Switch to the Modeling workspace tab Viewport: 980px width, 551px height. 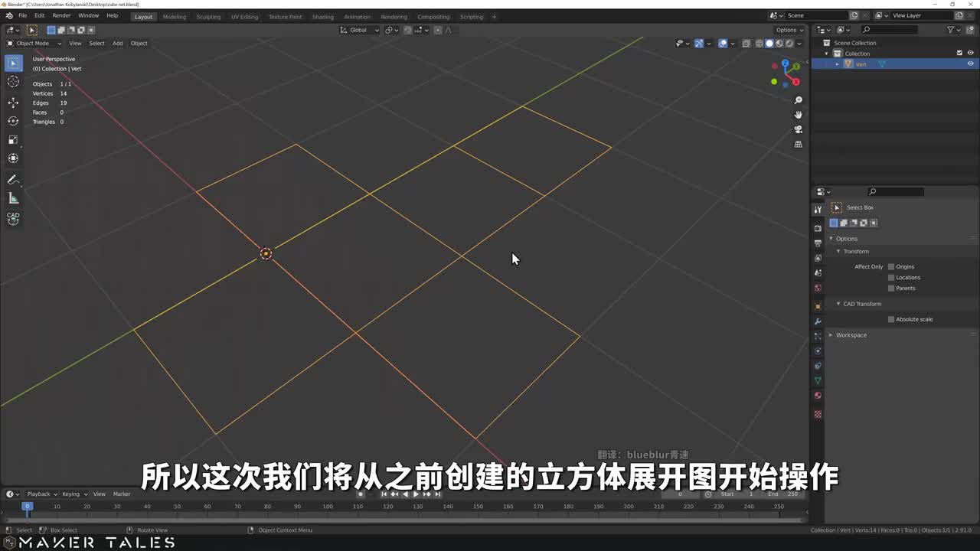[x=174, y=16]
